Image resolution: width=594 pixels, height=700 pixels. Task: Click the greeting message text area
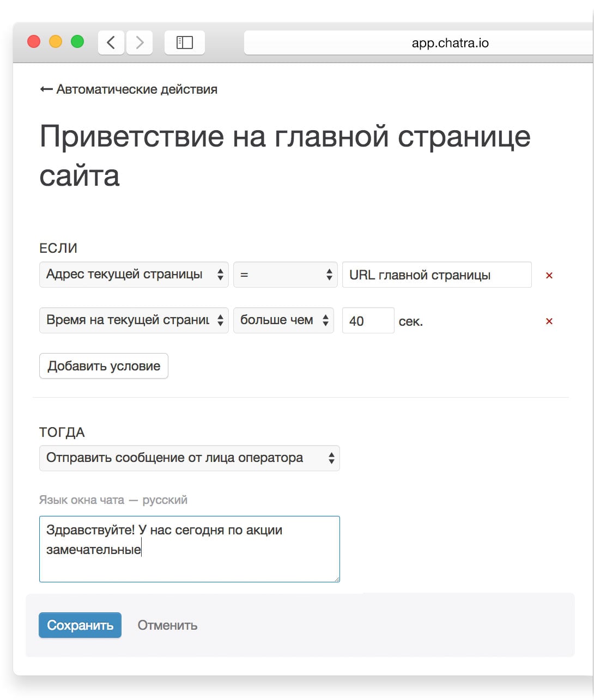pos(189,549)
